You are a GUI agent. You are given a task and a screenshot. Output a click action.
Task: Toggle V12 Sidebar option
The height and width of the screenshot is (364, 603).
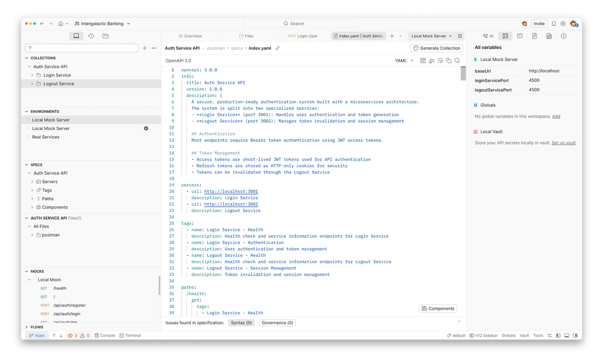[483, 335]
